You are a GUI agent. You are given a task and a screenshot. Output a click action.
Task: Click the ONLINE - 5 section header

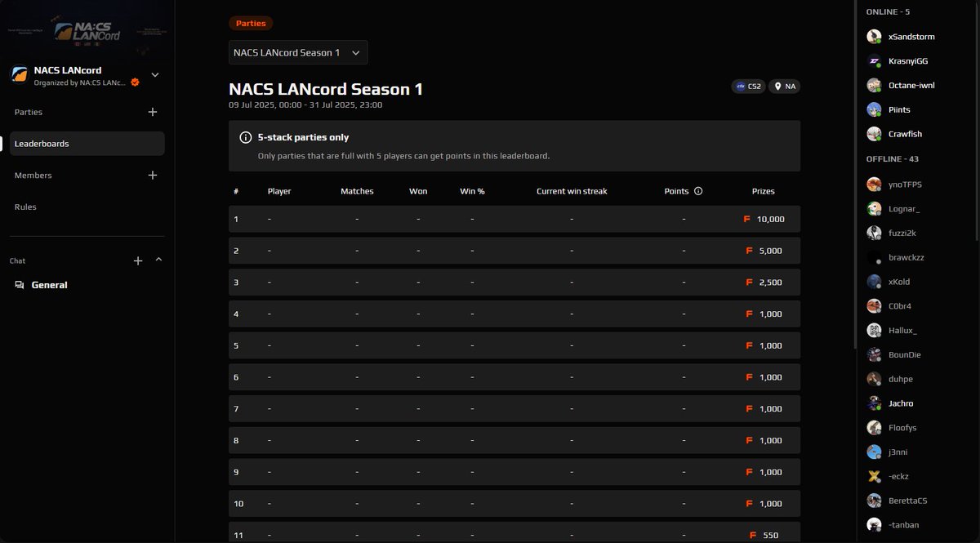(x=888, y=12)
